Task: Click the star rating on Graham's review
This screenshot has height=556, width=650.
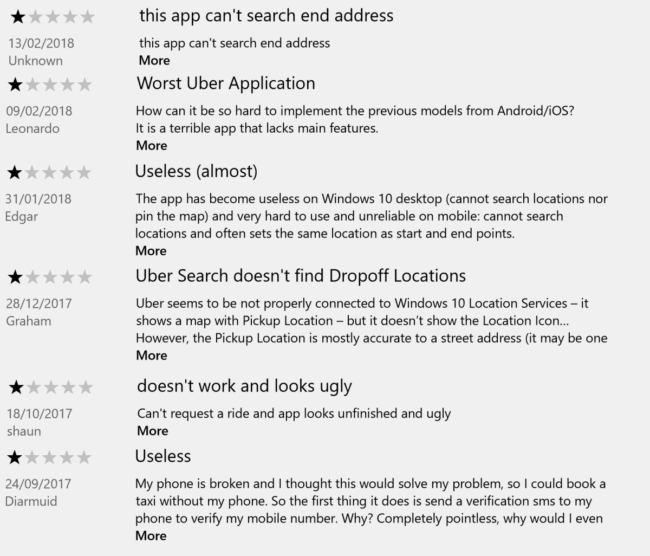Action: click(50, 277)
